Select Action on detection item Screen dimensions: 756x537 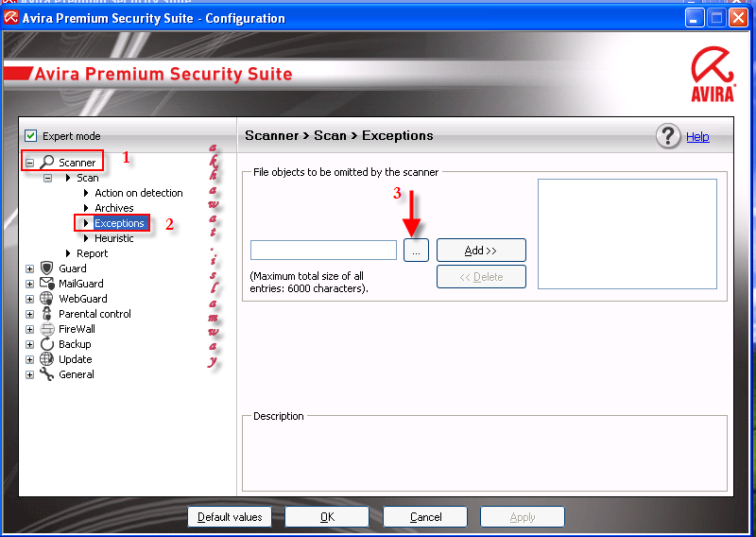click(x=138, y=193)
